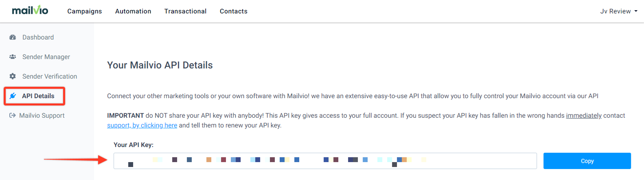This screenshot has height=180, width=644.
Task: Click inside the Your API Key field
Action: click(325, 161)
